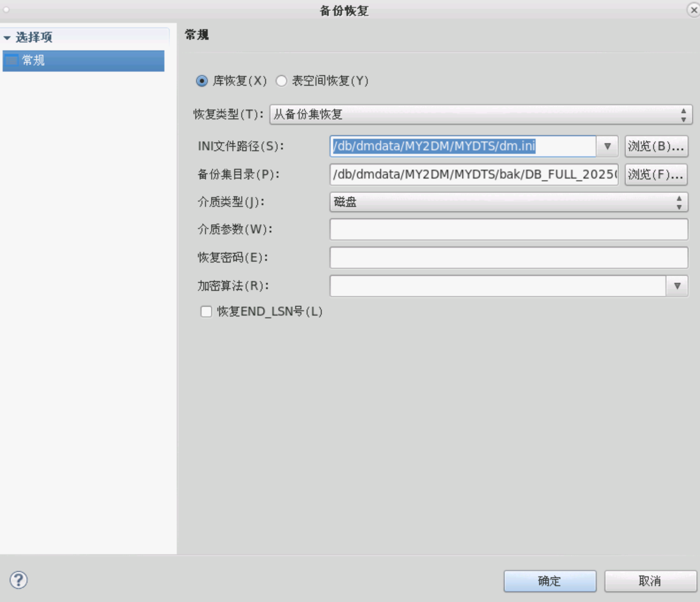Click the 取消 button
This screenshot has height=602, width=700.
click(650, 581)
